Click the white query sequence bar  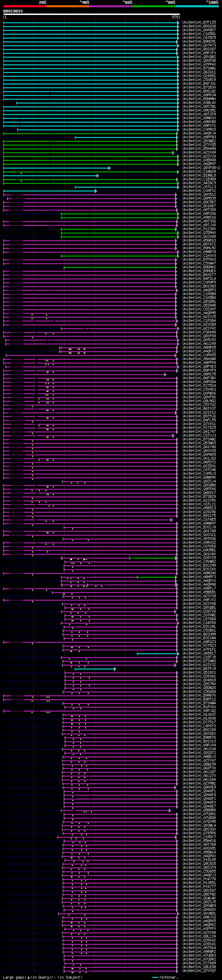point(92,15)
